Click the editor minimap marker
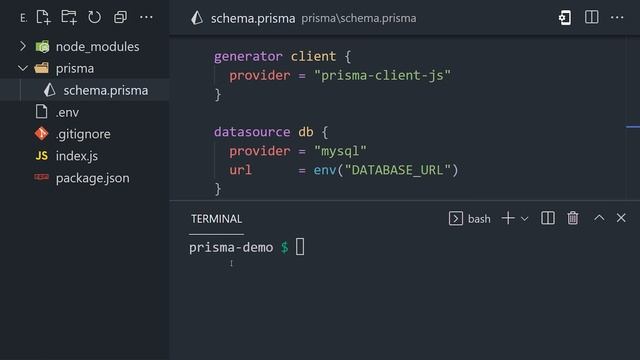The height and width of the screenshot is (360, 640). coord(633,127)
